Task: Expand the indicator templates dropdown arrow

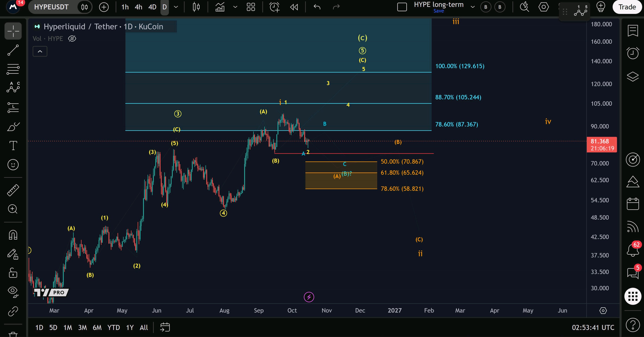Action: 235,7
